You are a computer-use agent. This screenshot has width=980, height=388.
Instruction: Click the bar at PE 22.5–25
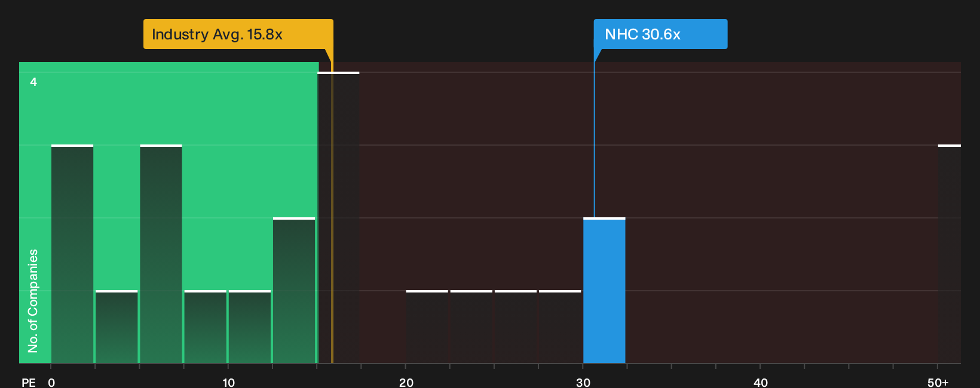tap(471, 327)
